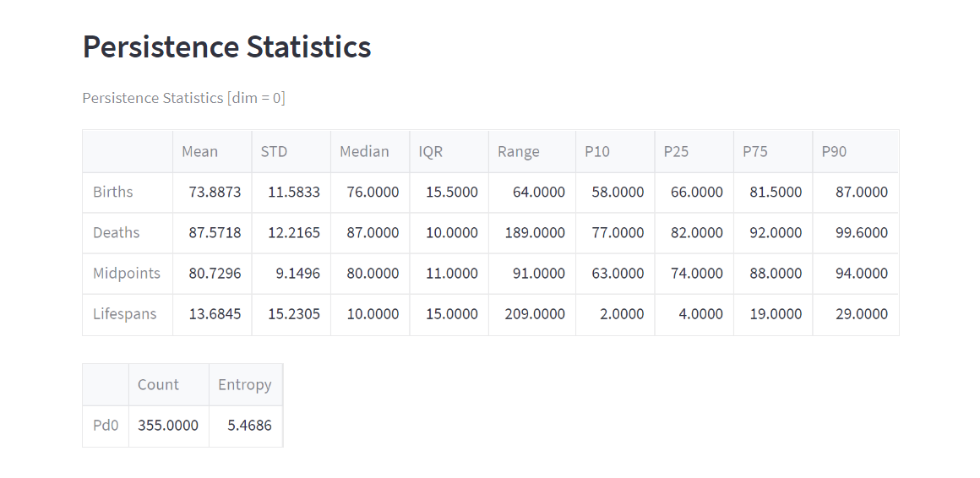Select the Entropy column header
This screenshot has height=478, width=980.
(x=245, y=385)
